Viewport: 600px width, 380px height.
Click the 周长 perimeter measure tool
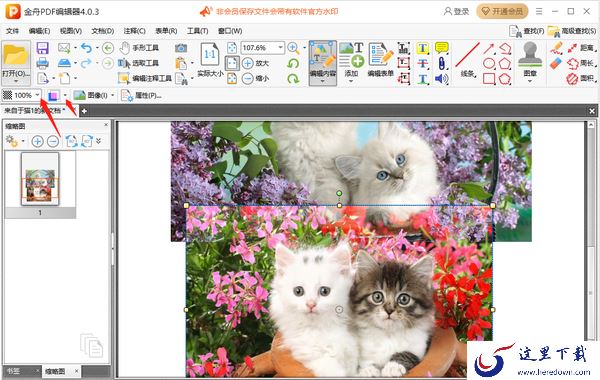pyautogui.click(x=580, y=63)
